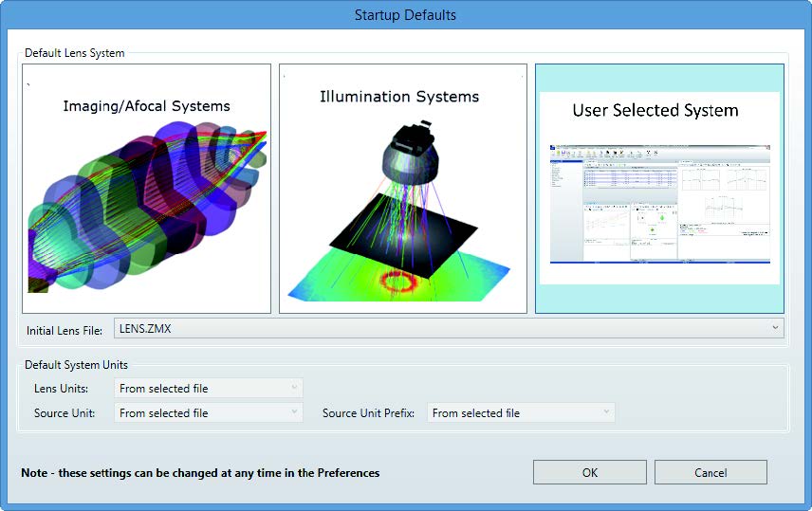Select the Imaging/Afocal Systems tile
This screenshot has width=812, height=511.
point(146,190)
